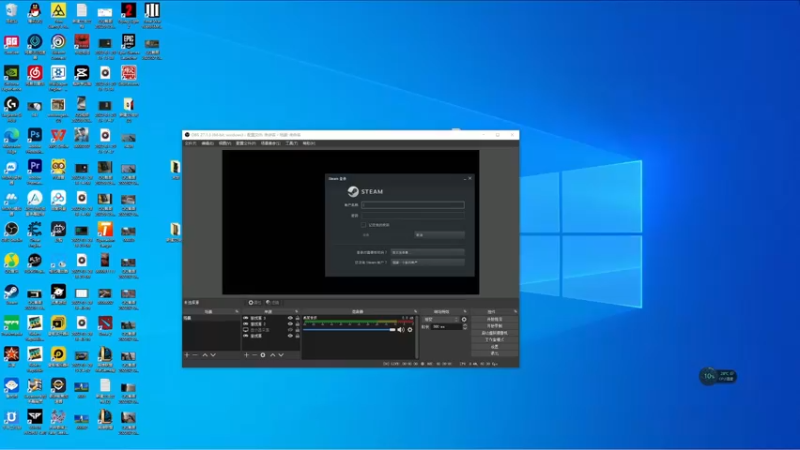Click the audio mixer vertical scrollbar

417,337
